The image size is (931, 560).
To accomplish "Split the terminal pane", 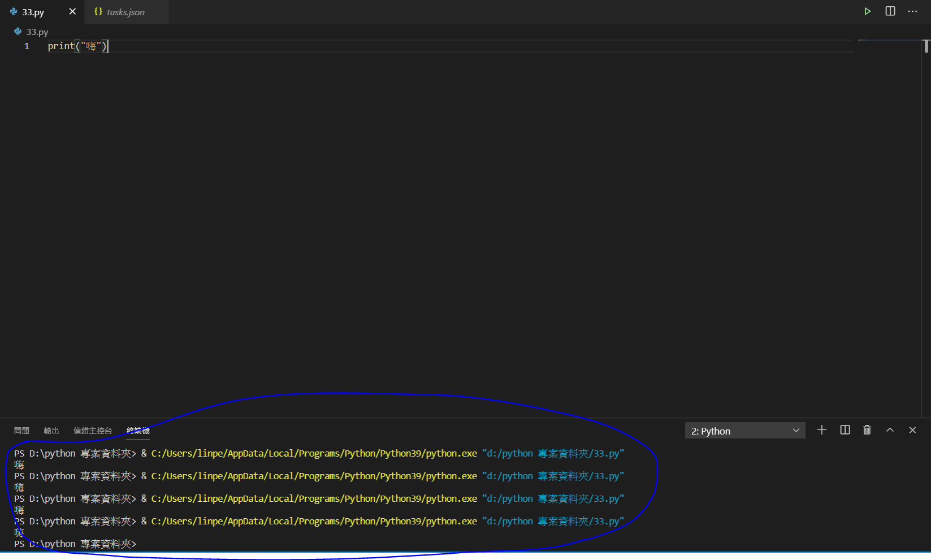I will pos(845,430).
